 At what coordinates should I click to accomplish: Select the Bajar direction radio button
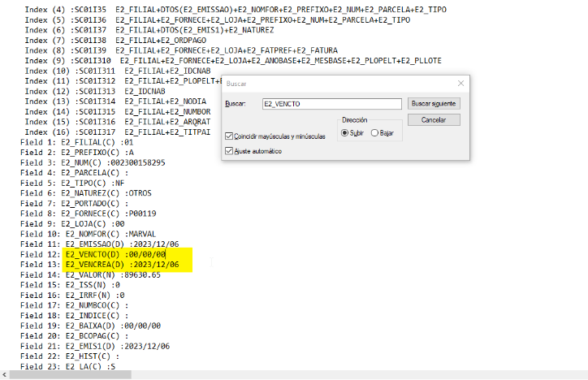383,133
